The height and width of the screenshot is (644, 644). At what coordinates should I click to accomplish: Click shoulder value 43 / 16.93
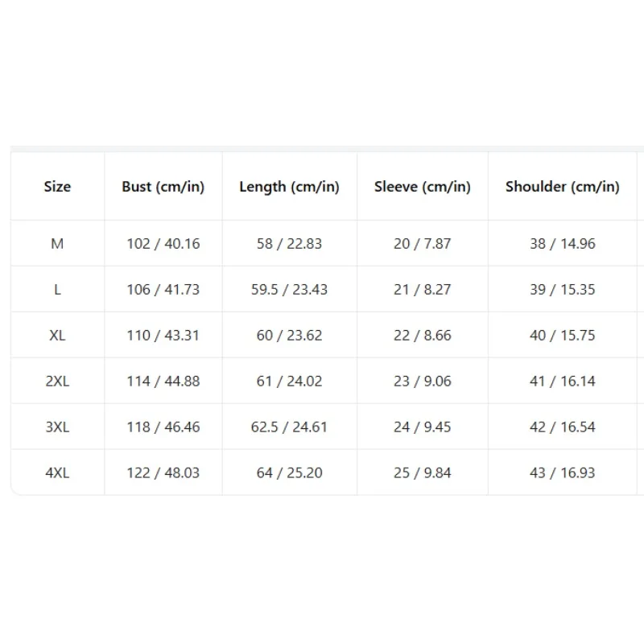tap(562, 473)
